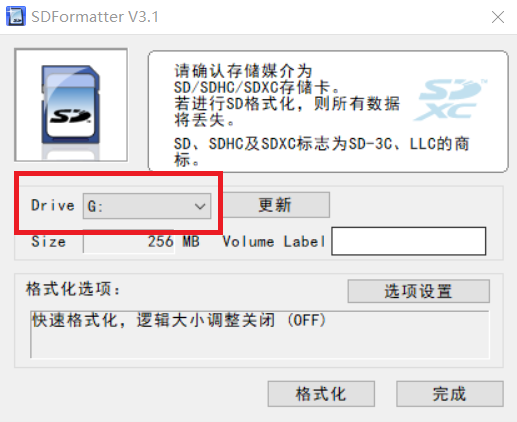The width and height of the screenshot is (517, 422).
Task: Click the Size field showing 256
Action: tap(129, 241)
